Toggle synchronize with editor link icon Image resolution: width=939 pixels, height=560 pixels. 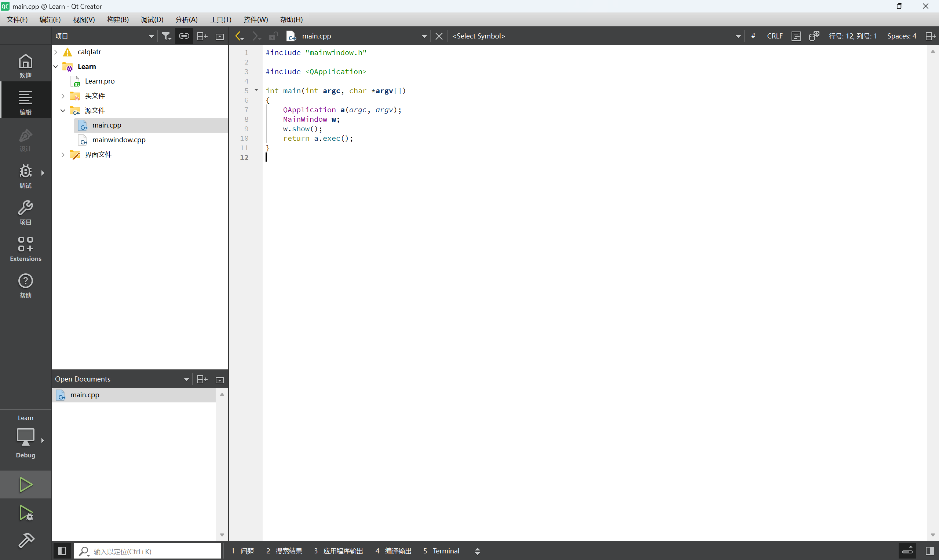(184, 36)
